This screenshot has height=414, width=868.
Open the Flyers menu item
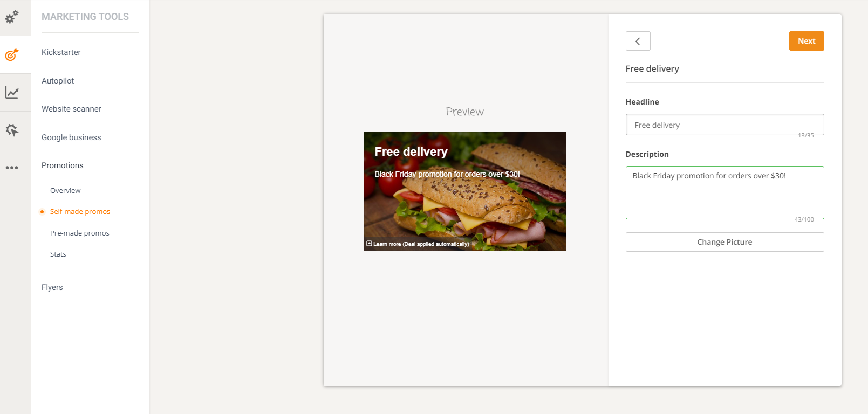(52, 287)
